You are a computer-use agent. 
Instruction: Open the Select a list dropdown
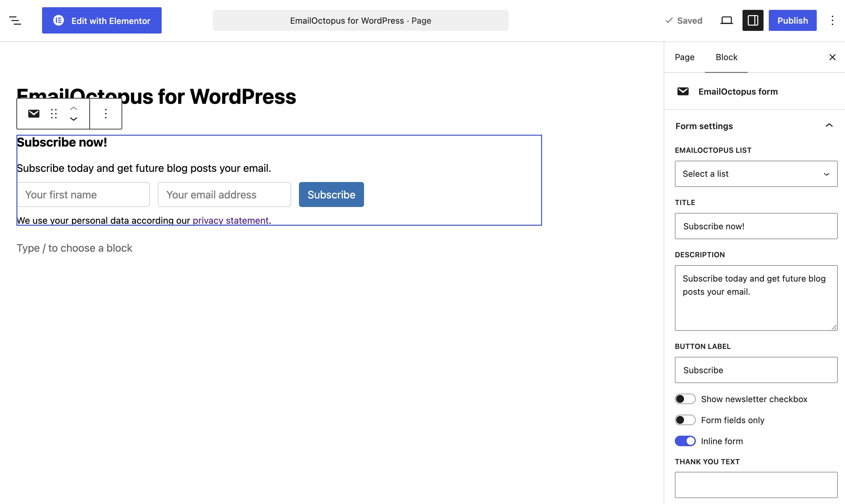756,173
